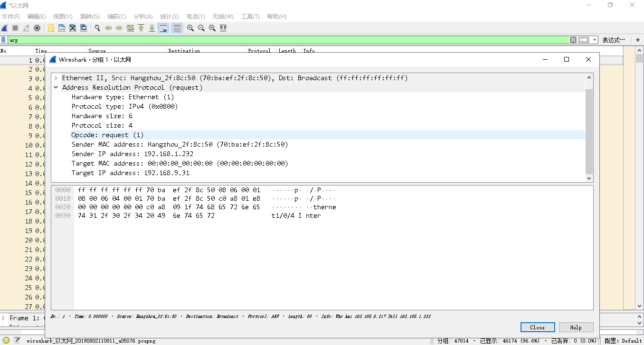The width and height of the screenshot is (644, 345).
Task: Open the 无线(W) menu
Action: coord(223,16)
